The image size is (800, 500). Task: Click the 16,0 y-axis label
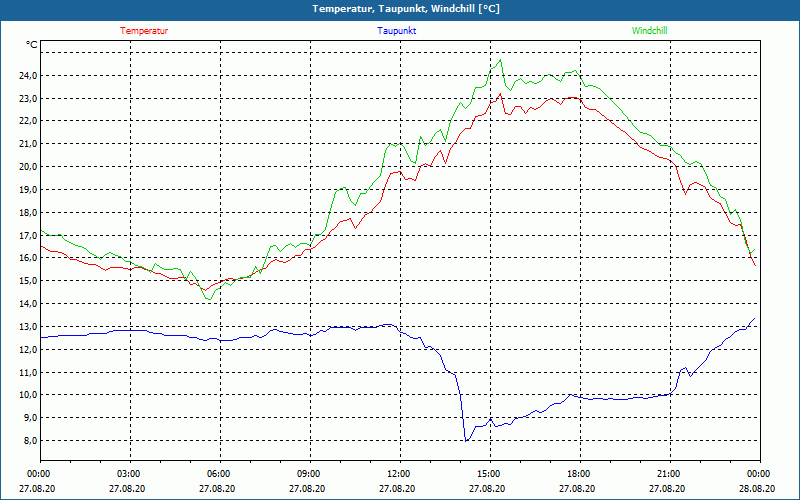click(28, 258)
